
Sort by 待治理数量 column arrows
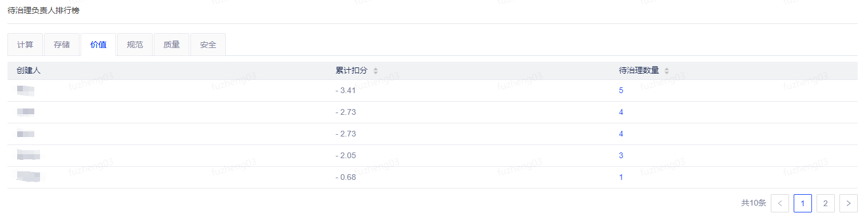point(667,71)
